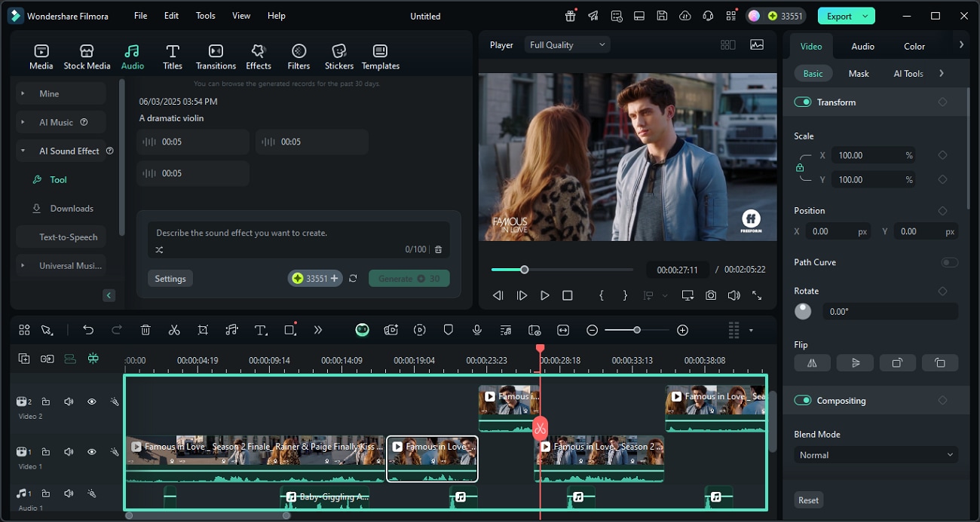Collapse the AI Sound Effect category
This screenshot has width=980, height=522.
23,151
